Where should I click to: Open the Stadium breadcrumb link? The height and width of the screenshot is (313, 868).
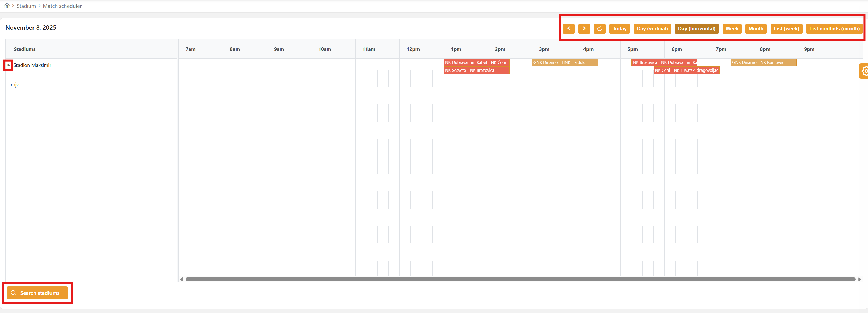[x=26, y=6]
